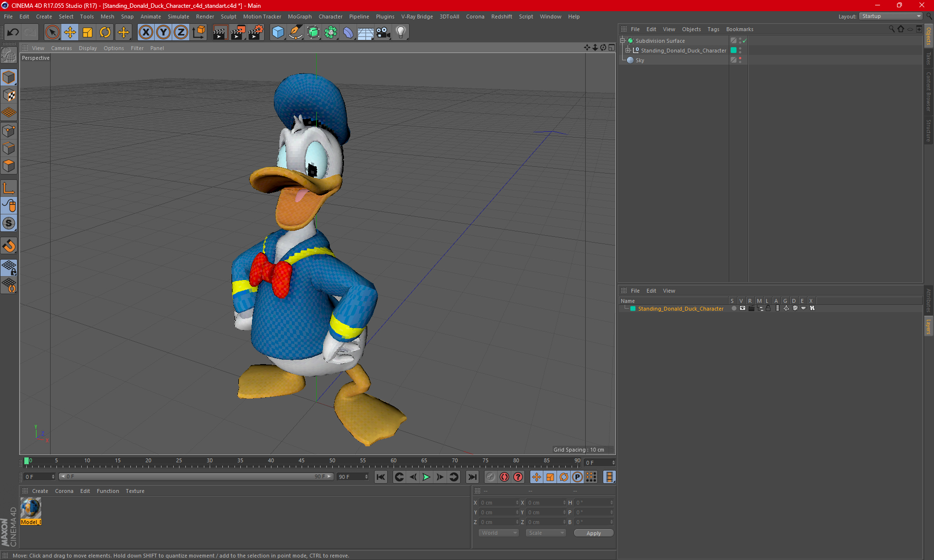Open the MoGraph array icon
The image size is (934, 560).
pos(331,33)
